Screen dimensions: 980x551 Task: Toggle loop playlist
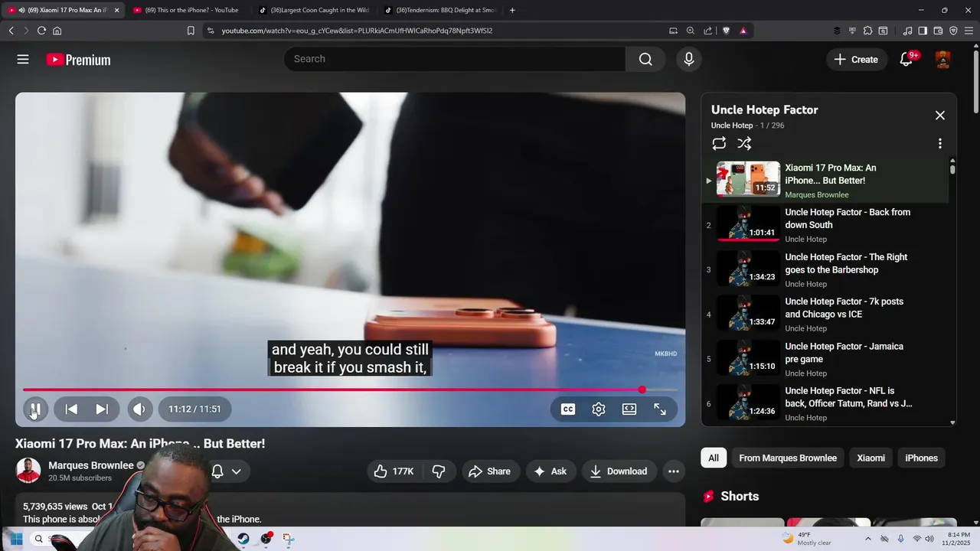click(719, 143)
